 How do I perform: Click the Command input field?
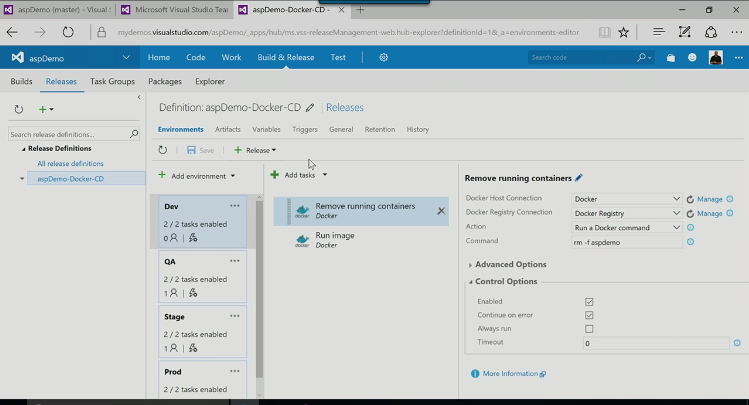[627, 241]
